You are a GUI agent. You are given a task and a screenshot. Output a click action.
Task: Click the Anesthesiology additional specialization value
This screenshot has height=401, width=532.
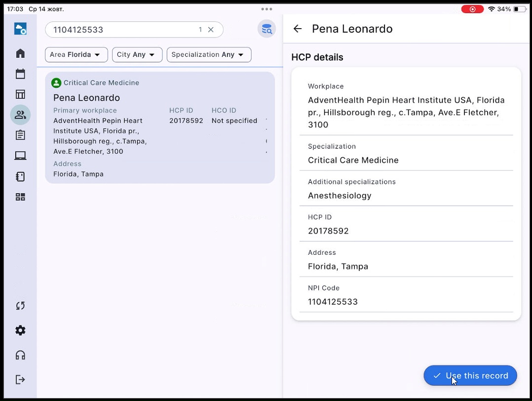340,196
